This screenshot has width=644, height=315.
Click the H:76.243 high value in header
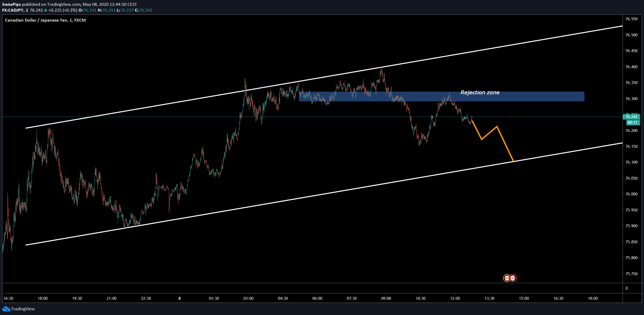tap(106, 10)
